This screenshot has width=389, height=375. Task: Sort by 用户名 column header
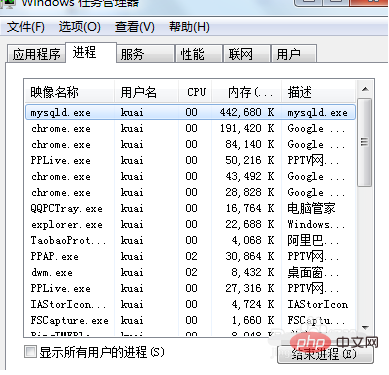(x=146, y=92)
